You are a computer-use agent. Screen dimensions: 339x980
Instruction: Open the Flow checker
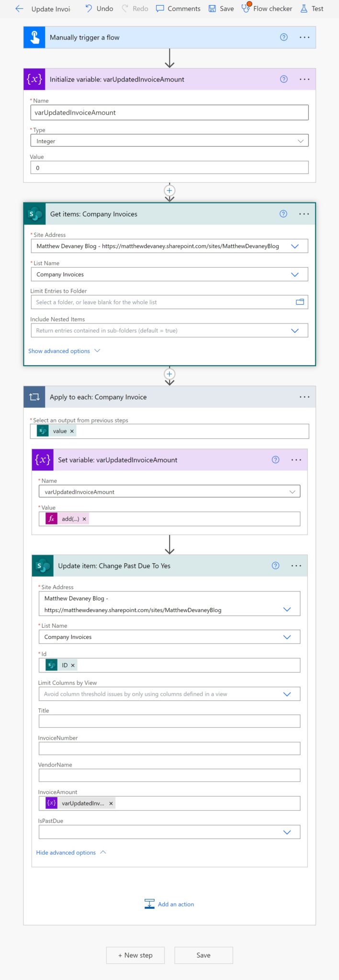(267, 9)
